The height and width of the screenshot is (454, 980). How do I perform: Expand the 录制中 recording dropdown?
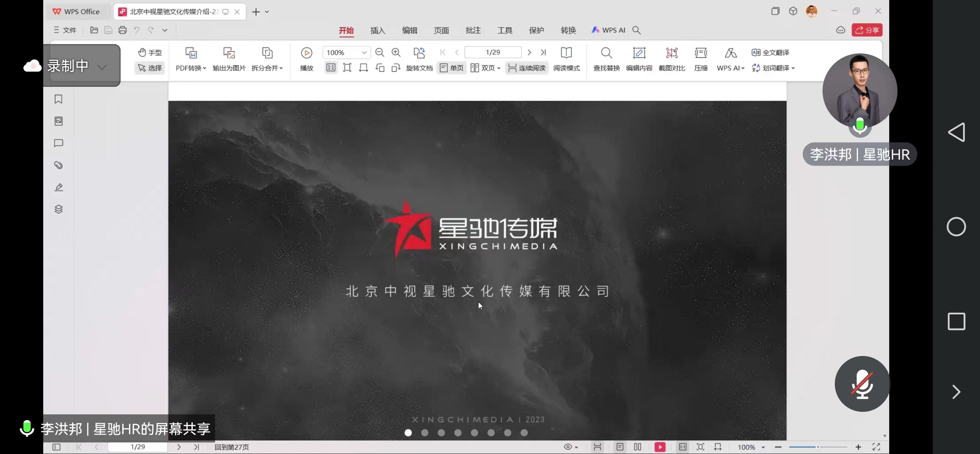(x=102, y=67)
